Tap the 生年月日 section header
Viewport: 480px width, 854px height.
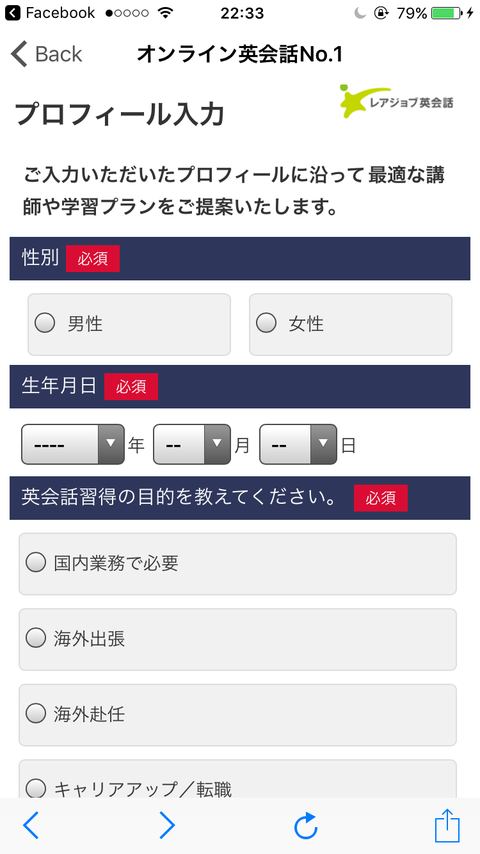pos(240,387)
